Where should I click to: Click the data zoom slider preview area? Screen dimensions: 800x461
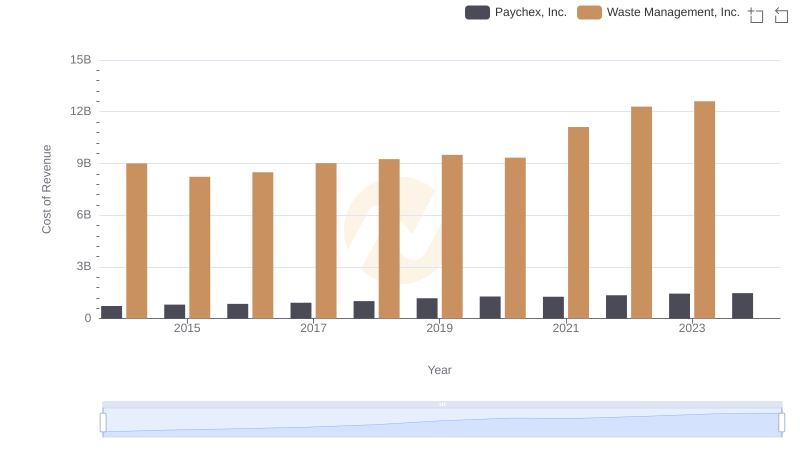click(442, 423)
